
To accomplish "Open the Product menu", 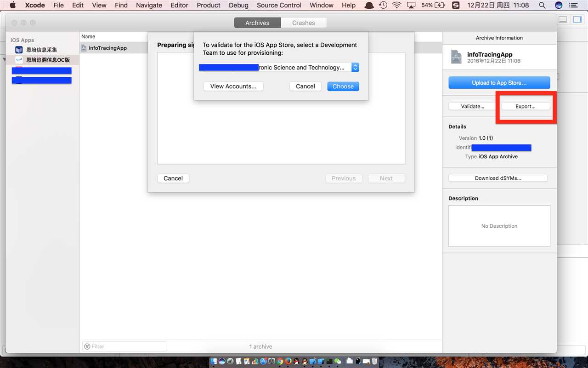I will coord(209,5).
